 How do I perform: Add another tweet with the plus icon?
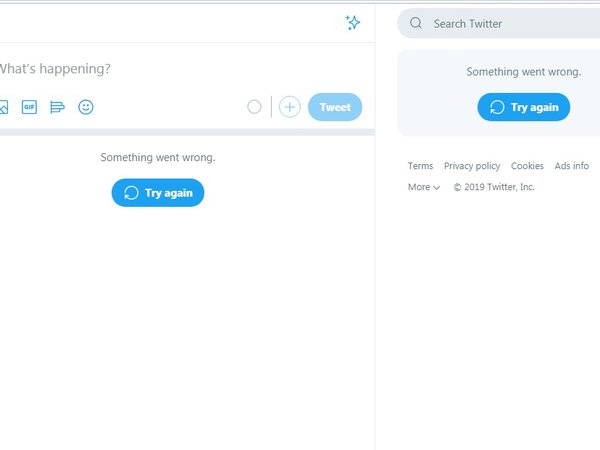click(290, 107)
